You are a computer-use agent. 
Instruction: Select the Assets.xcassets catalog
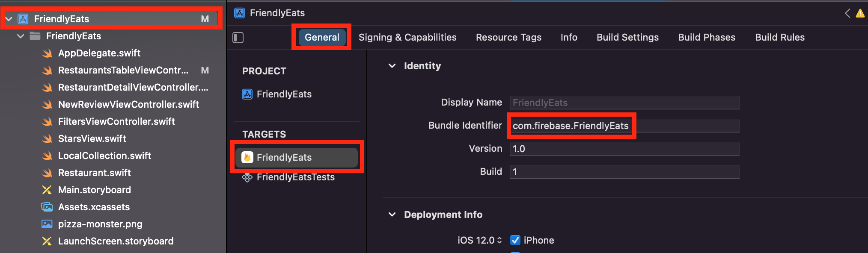coord(94,207)
